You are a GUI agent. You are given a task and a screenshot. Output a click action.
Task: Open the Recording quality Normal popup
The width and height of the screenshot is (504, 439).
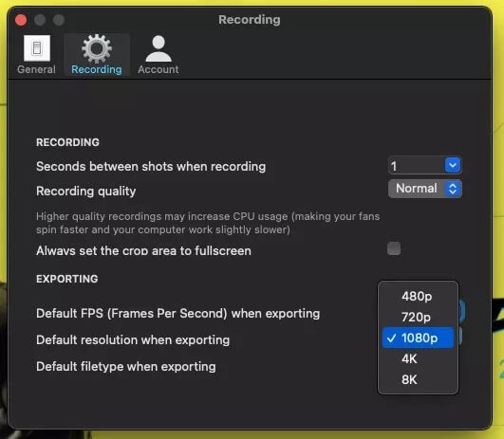[x=425, y=189]
